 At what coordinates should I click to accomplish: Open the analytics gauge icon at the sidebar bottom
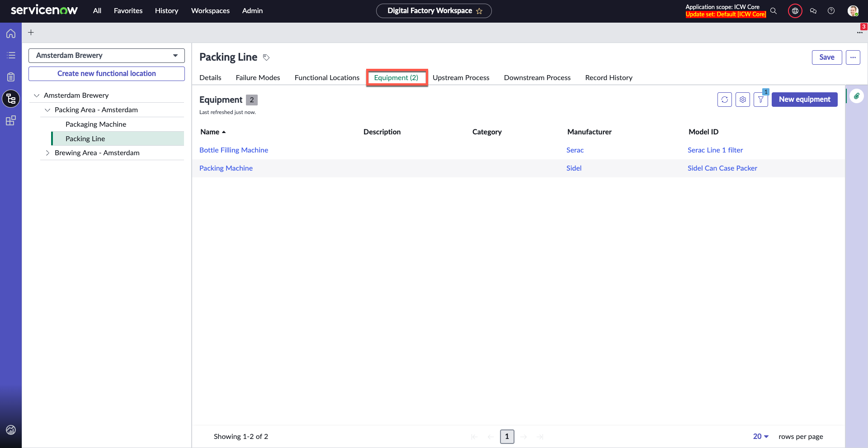click(x=11, y=430)
